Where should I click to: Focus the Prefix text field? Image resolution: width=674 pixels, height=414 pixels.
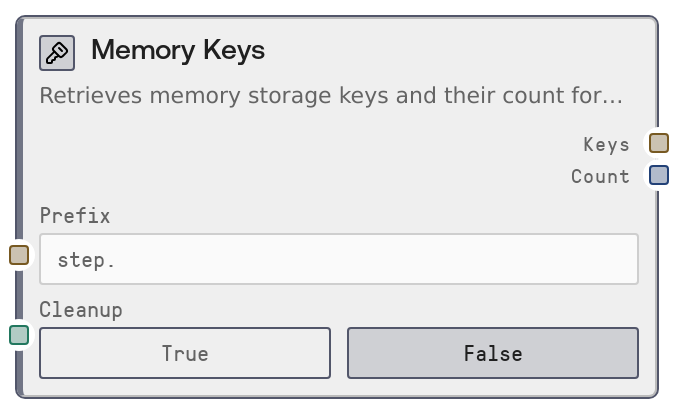point(338,259)
